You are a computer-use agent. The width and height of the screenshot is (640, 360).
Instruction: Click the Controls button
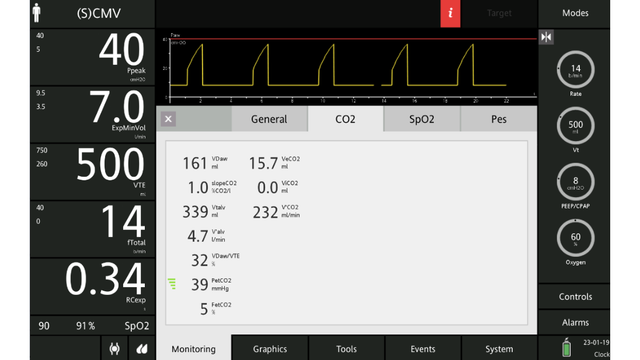pyautogui.click(x=575, y=297)
